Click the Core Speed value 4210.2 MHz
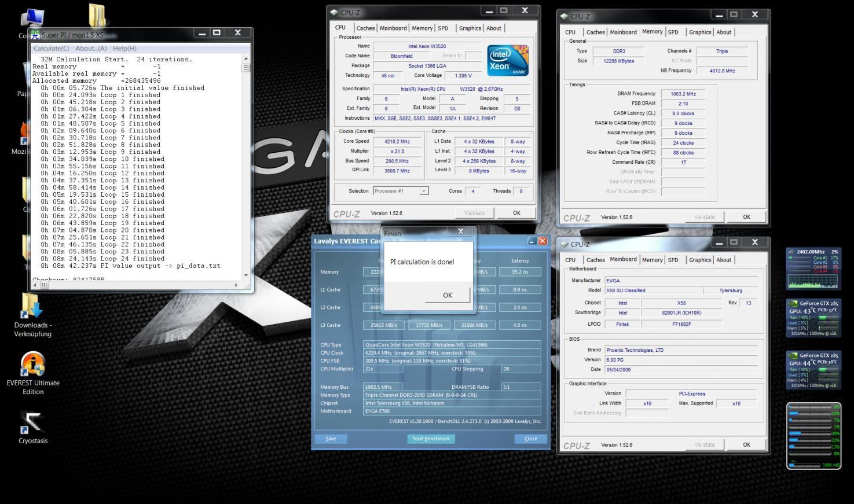The height and width of the screenshot is (504, 854). click(397, 142)
